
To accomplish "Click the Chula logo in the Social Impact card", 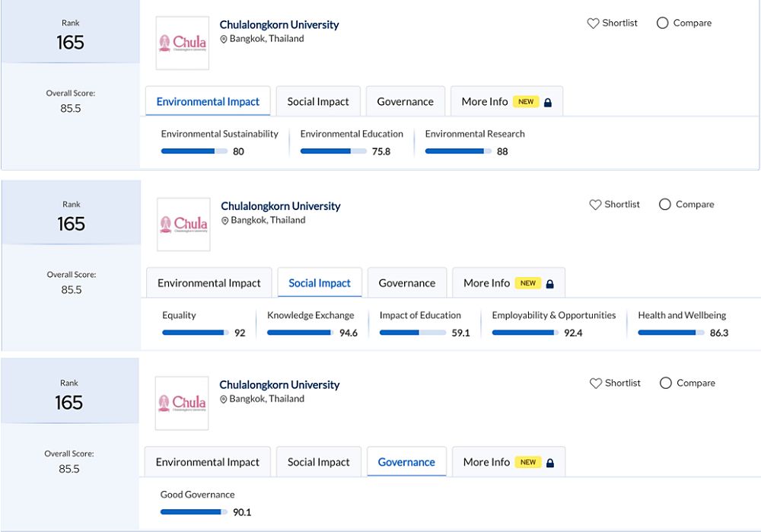I will pos(183,225).
